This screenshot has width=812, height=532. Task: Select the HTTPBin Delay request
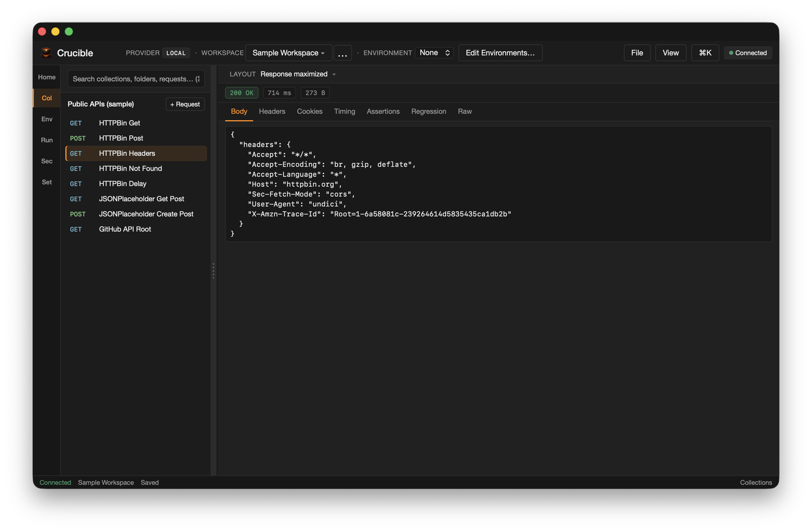pos(136,183)
